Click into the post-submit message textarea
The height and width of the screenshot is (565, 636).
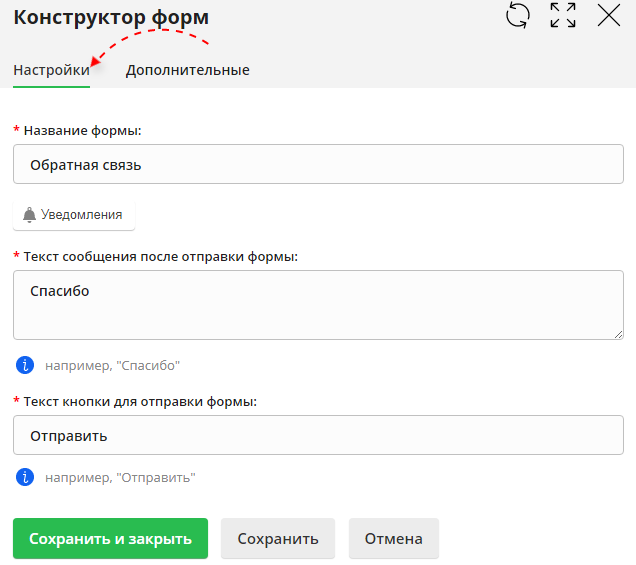click(x=318, y=304)
